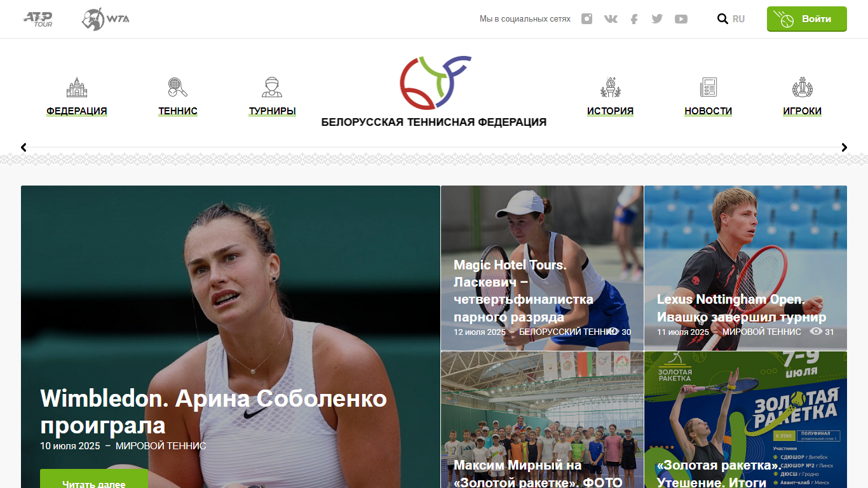Screen dimensions: 868x488
Task: Click Читать далее on Wimbledon article
Action: [94, 479]
